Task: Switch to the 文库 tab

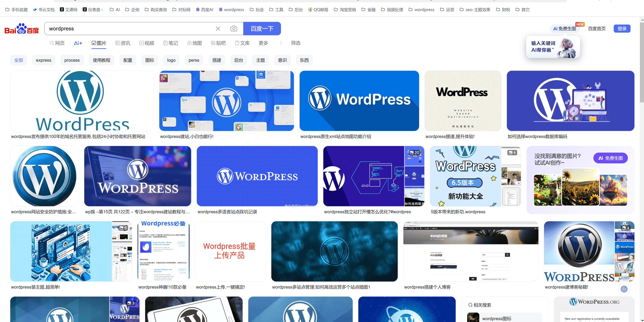Action: [x=243, y=43]
